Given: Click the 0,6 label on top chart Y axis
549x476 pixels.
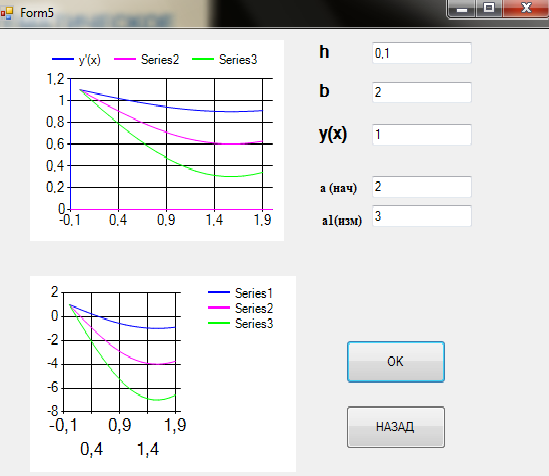Looking at the screenshot, I should [x=55, y=144].
